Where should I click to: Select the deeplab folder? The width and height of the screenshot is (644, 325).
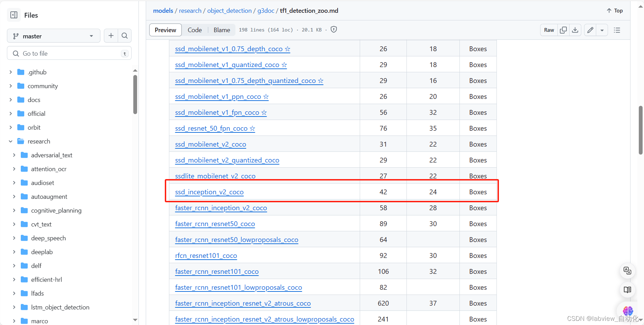pyautogui.click(x=42, y=252)
